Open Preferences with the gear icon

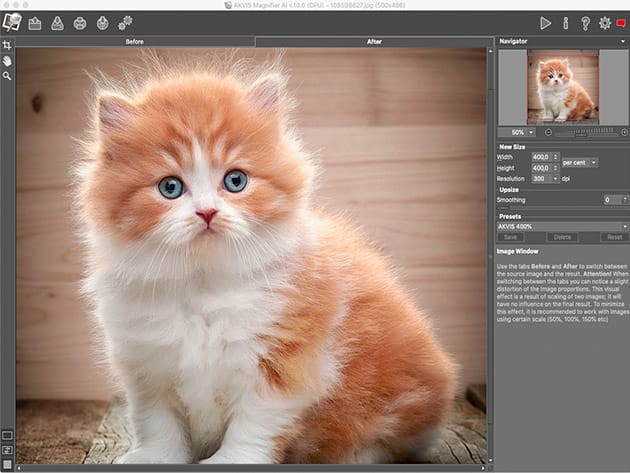(x=604, y=22)
